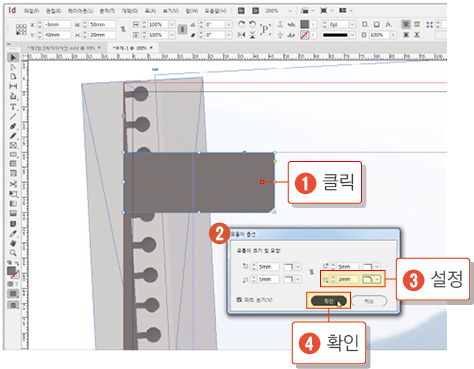This screenshot has height=369, width=474.
Task: Click the flip horizontal icon
Action: (242, 35)
